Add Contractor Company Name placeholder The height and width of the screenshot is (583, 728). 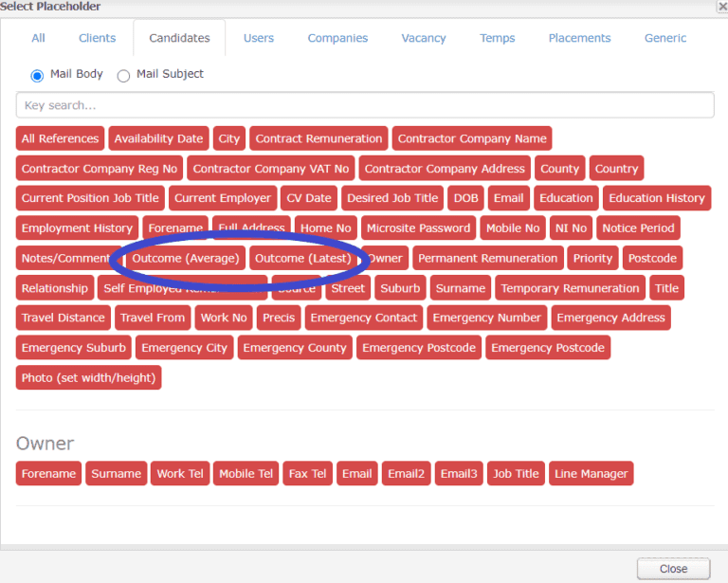(x=472, y=138)
